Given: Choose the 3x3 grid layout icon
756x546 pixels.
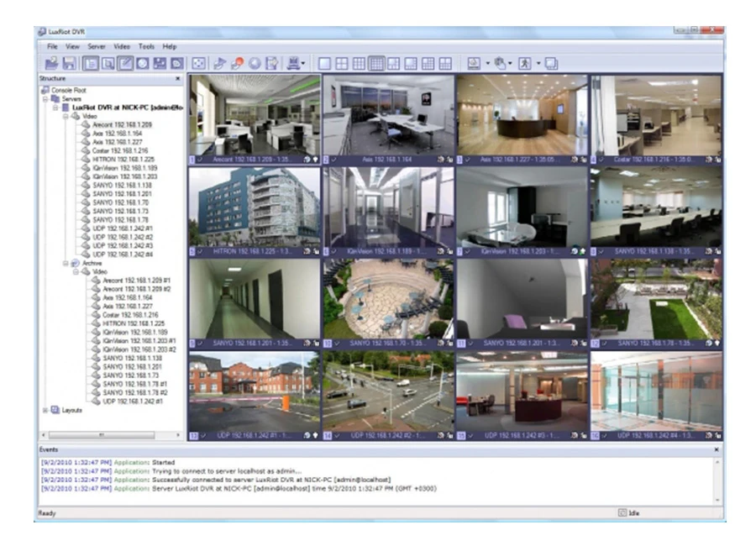Looking at the screenshot, I should [x=359, y=64].
